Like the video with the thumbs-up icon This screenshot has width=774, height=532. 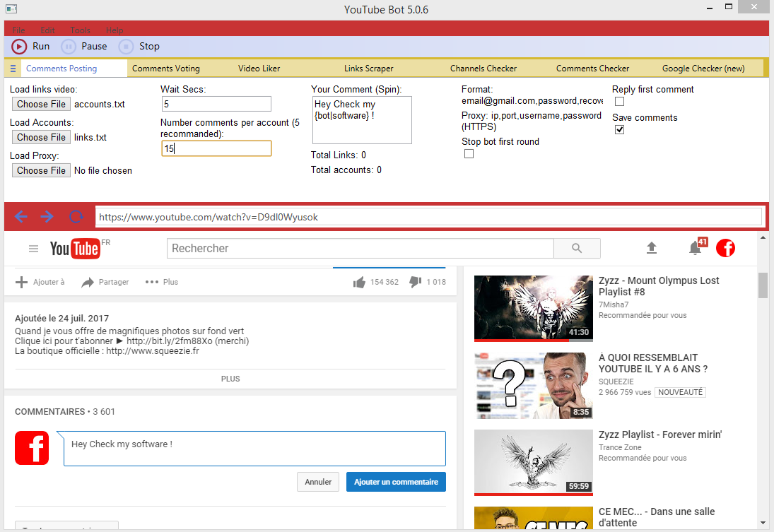(x=359, y=283)
